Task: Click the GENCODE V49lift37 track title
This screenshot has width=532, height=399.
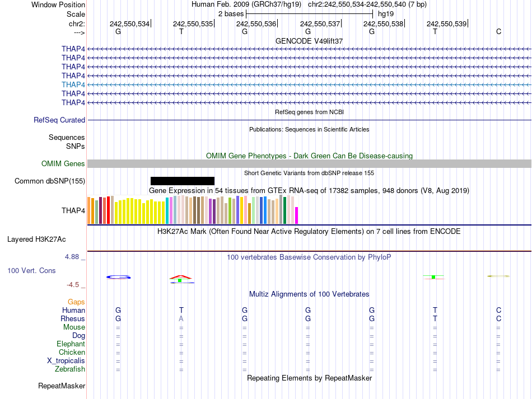Action: point(309,41)
